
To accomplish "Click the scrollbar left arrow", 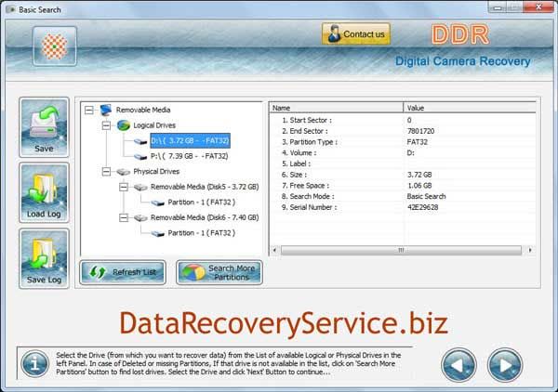I will pos(274,250).
